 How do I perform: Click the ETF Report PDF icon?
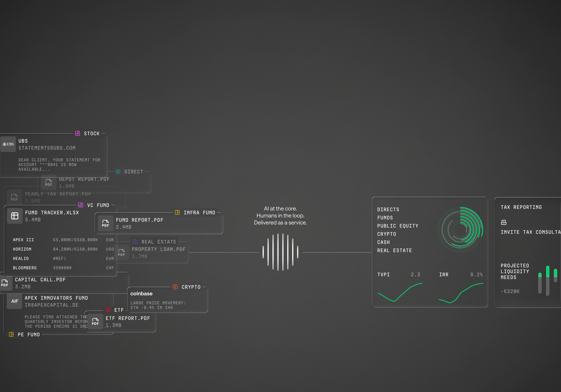click(x=95, y=322)
